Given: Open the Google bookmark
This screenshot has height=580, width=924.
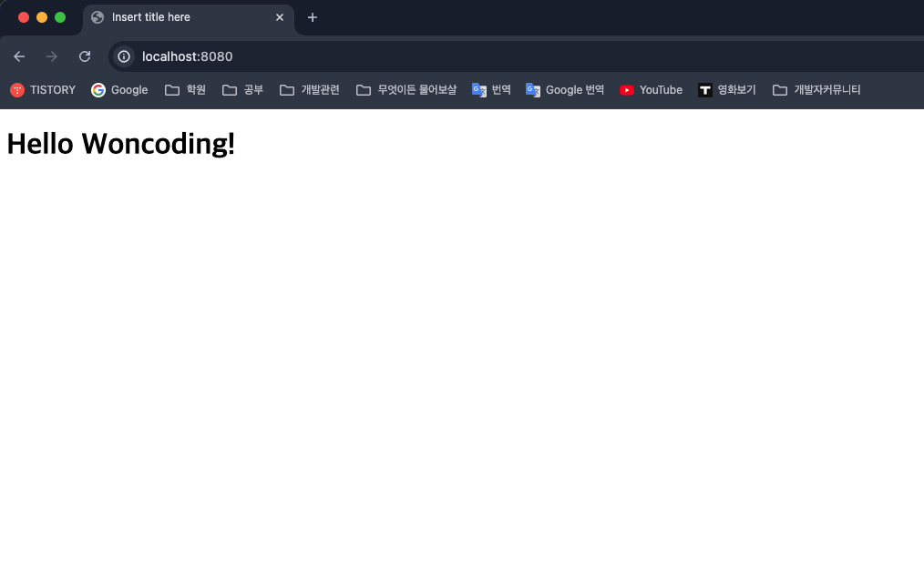Looking at the screenshot, I should click(119, 90).
